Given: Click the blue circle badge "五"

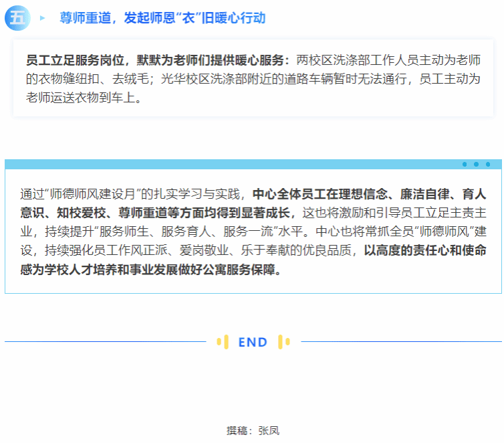Looking at the screenshot, I should coord(17,17).
